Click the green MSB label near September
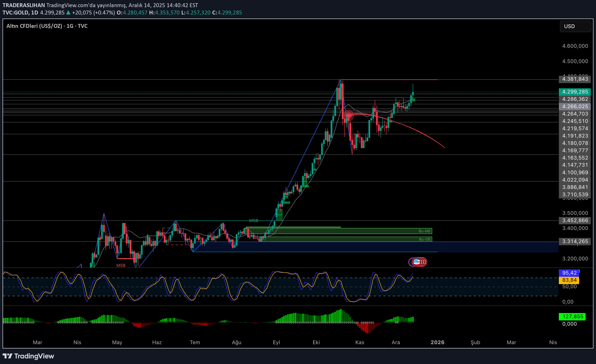 click(x=253, y=220)
